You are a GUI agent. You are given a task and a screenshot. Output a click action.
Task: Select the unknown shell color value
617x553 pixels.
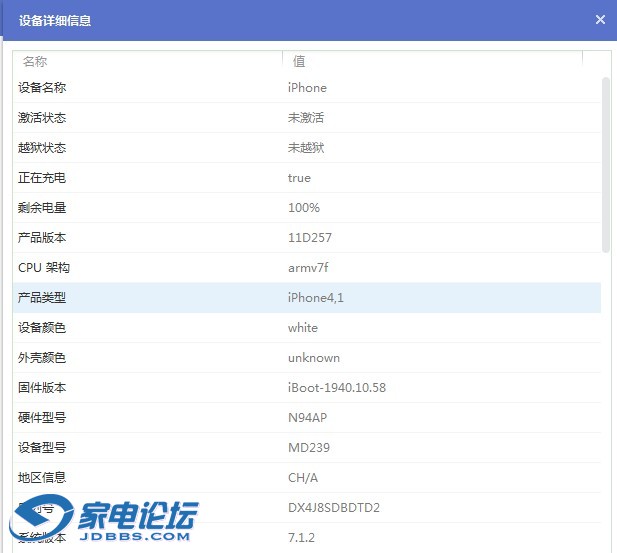point(314,358)
